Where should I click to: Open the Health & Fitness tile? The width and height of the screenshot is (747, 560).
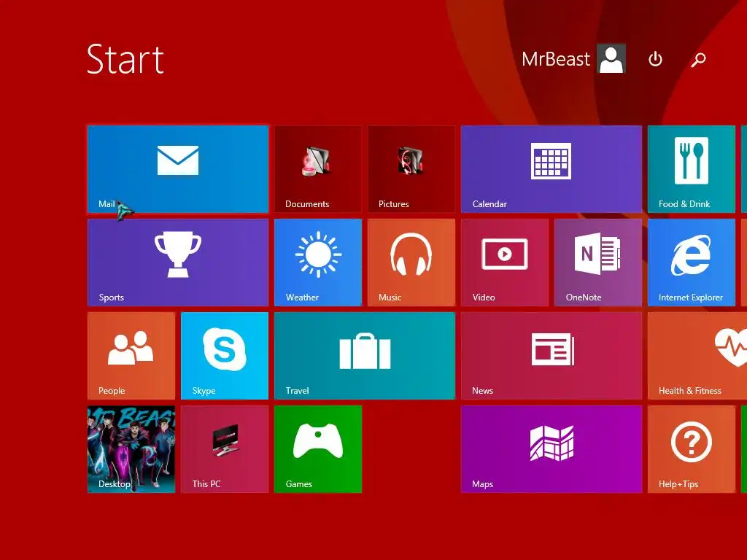point(697,356)
